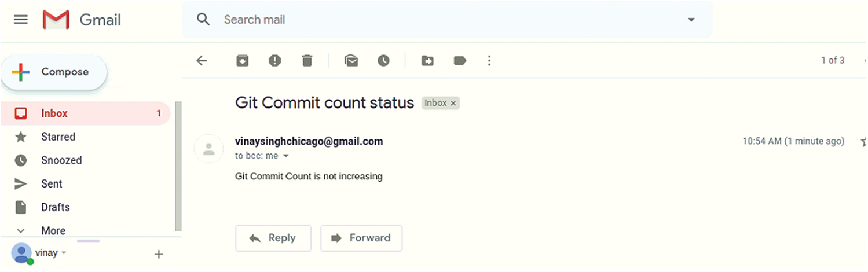Apply a label to this email
Screen dimensions: 868x272
tap(460, 61)
